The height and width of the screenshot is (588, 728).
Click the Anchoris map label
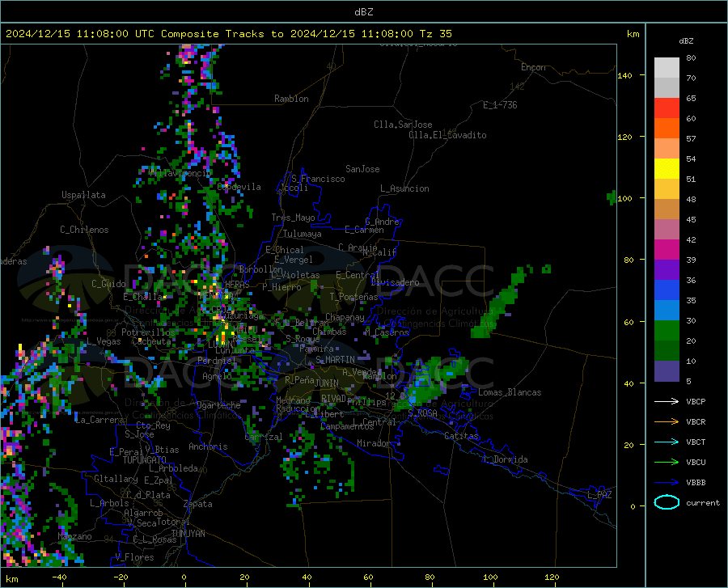point(208,446)
